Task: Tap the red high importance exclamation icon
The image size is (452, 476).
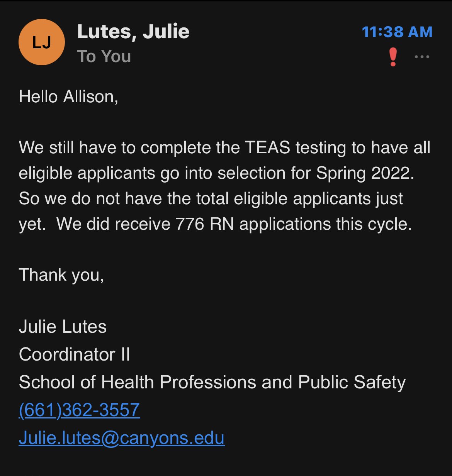Action: tap(393, 57)
